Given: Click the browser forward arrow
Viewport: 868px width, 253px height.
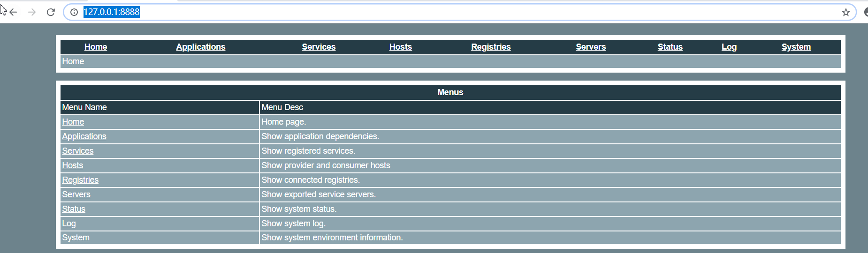Looking at the screenshot, I should click(x=32, y=12).
